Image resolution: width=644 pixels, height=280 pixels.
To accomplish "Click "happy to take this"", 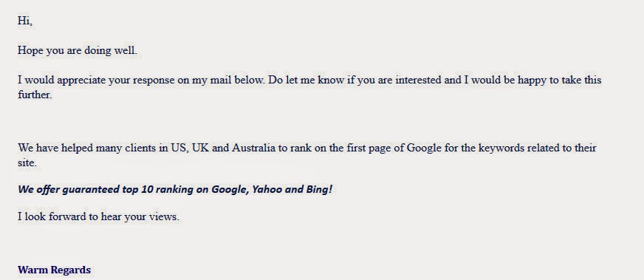I will 559,80.
